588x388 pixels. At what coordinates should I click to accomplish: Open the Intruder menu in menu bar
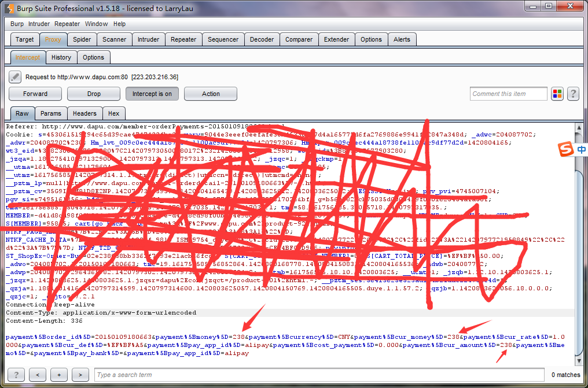[39, 24]
